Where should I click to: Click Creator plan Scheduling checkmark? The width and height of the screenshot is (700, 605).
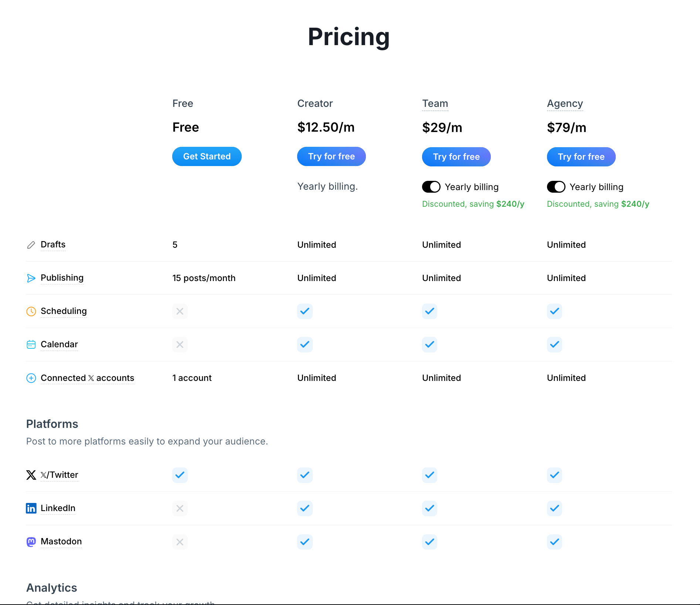point(305,311)
